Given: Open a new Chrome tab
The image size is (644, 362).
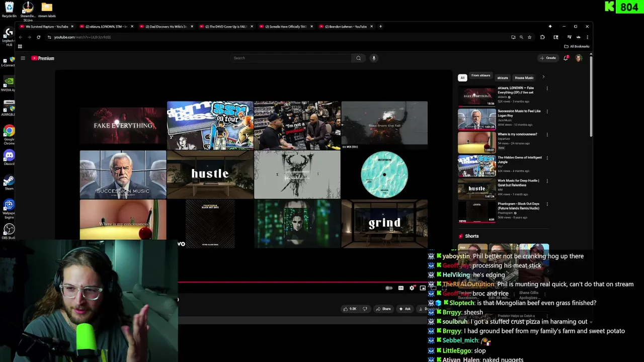Looking at the screenshot, I should pyautogui.click(x=380, y=27).
